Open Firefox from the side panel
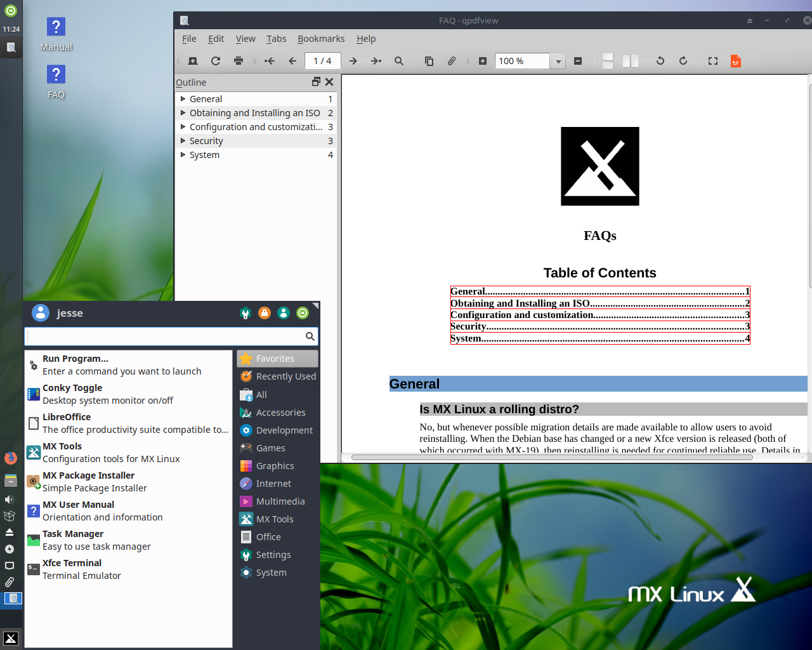Screen dimensions: 812x650 point(10,458)
